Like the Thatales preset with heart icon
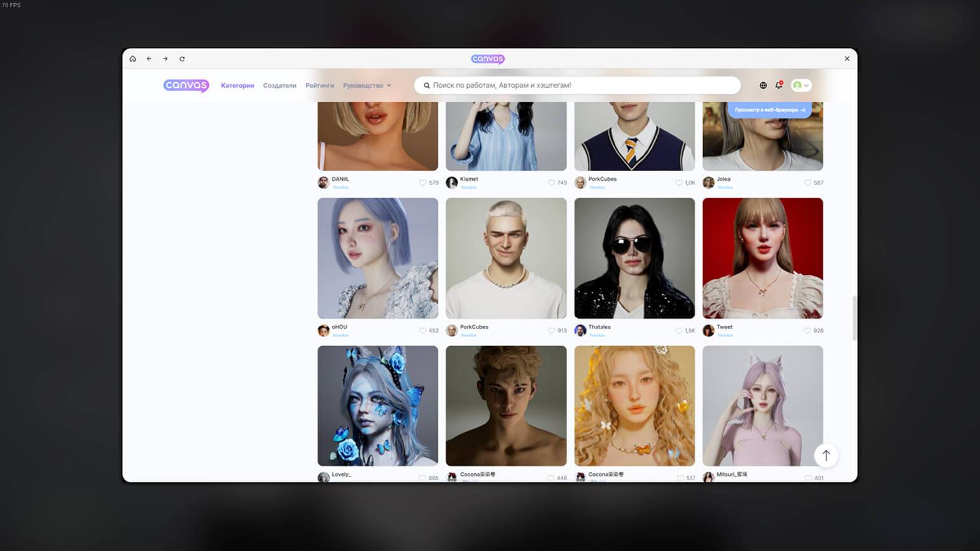 tap(678, 331)
